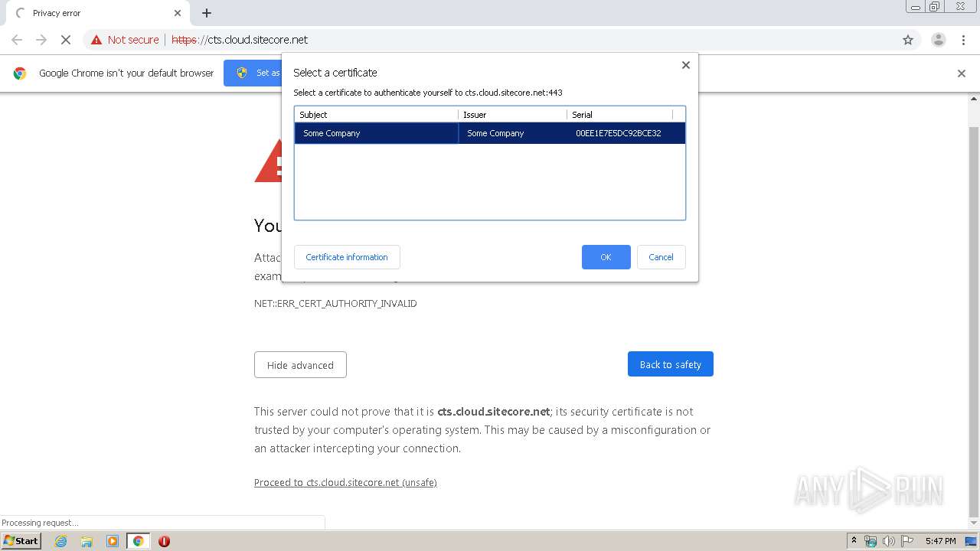Launch Internet Explorer from the taskbar
The width and height of the screenshot is (980, 551).
(x=60, y=541)
